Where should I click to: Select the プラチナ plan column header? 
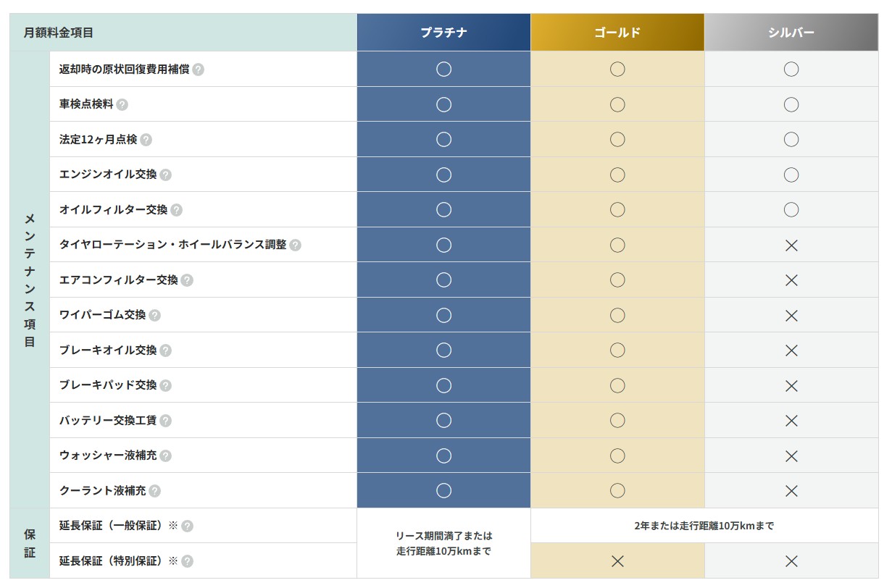click(443, 33)
